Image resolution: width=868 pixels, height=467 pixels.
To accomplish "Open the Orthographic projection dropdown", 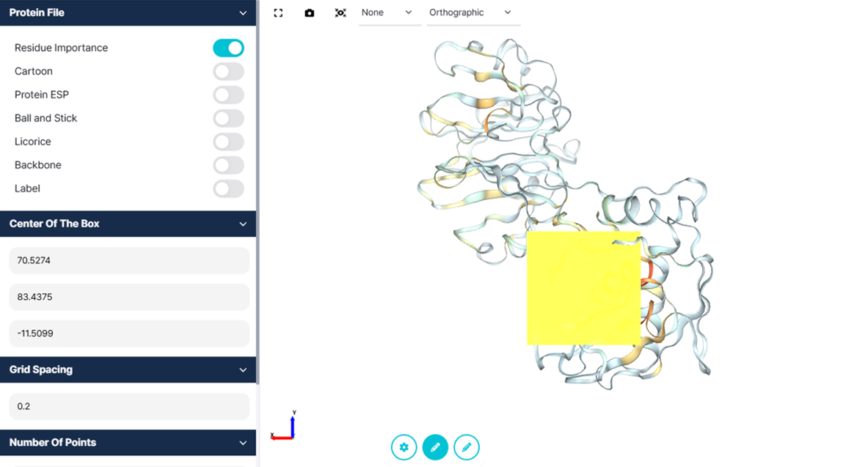I will 472,13.
